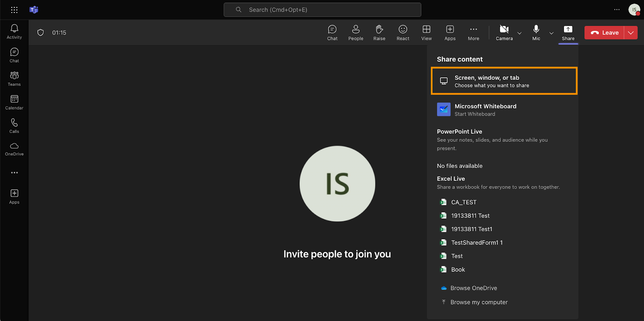Image resolution: width=644 pixels, height=321 pixels.
Task: Show the People participants list
Action: (x=355, y=33)
